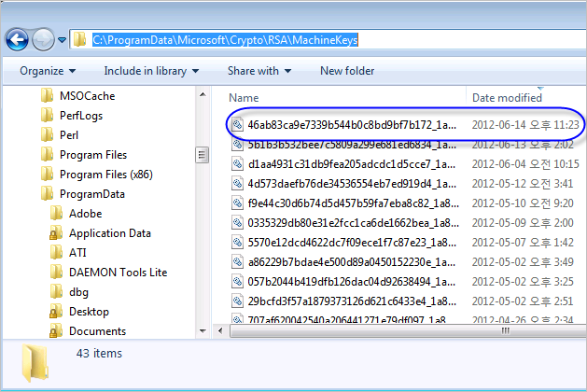Select the address bar path C:\ProgramData\Microsoft\Crypto\RSA\MachineKeys
587x392 pixels.
pyautogui.click(x=225, y=40)
